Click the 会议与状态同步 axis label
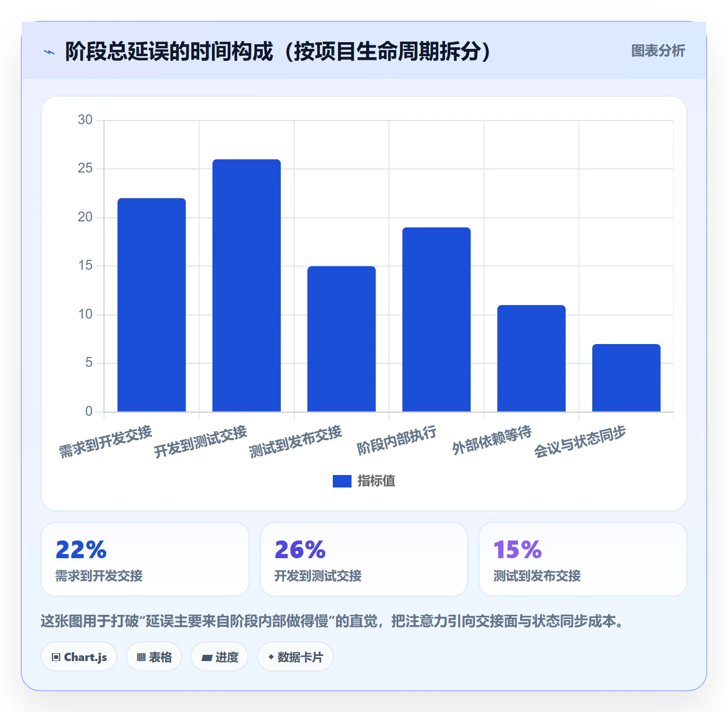 click(x=580, y=442)
